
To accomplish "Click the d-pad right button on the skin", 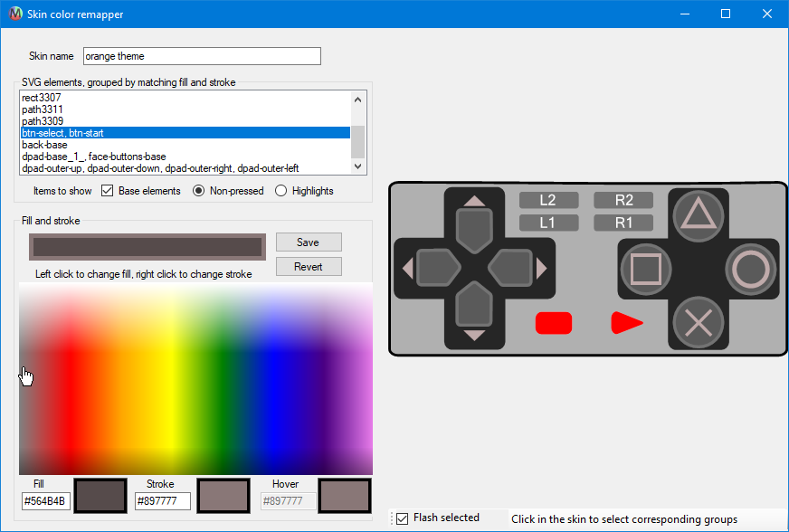I will click(510, 268).
